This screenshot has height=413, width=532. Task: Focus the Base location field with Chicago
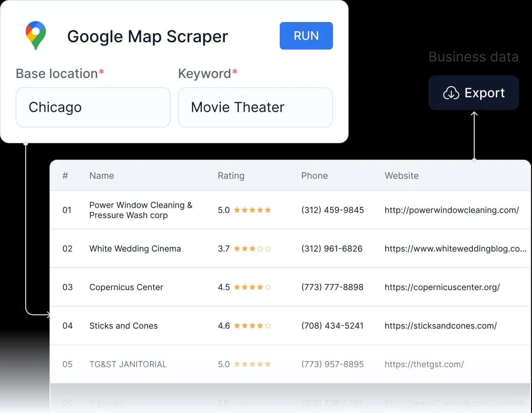pos(93,107)
